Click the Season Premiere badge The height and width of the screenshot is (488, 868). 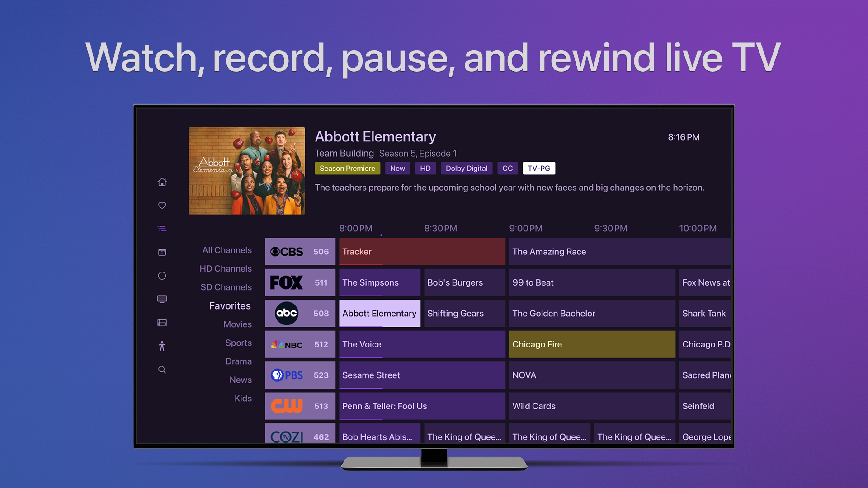[x=347, y=168]
